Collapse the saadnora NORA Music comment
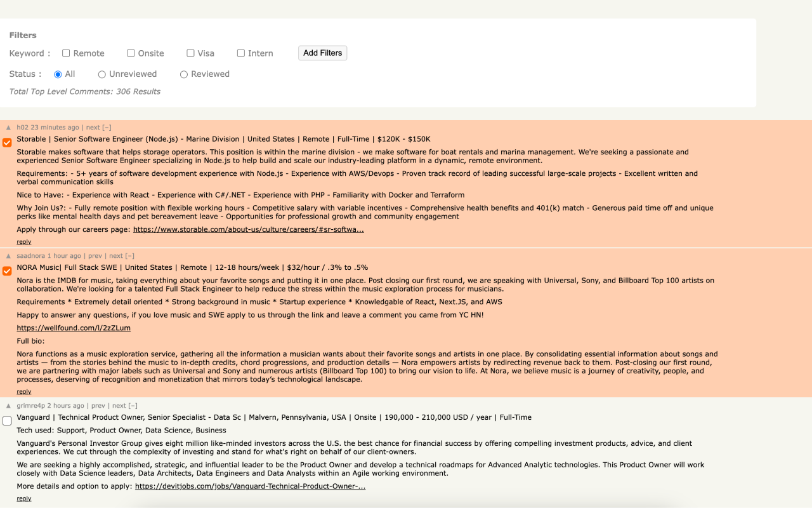 [129, 256]
